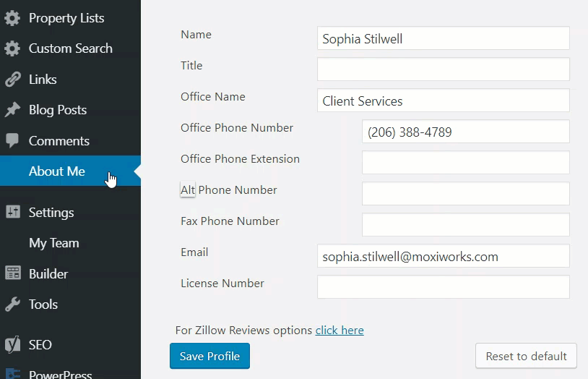Click the Reset to default button

coord(526,356)
